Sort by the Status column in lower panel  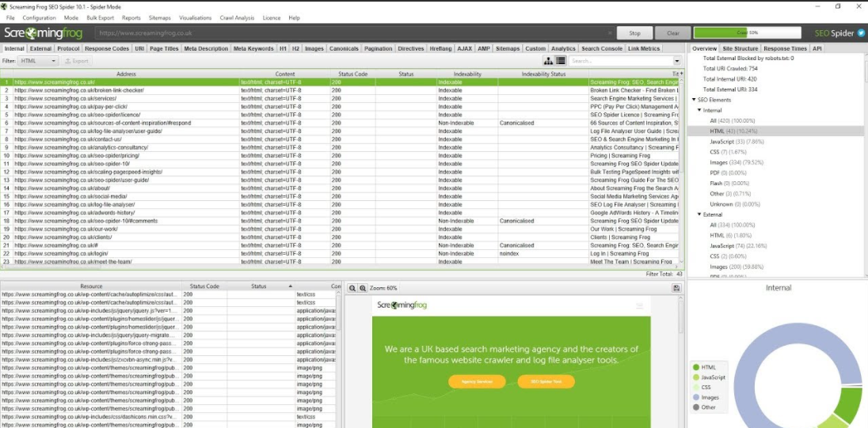[x=259, y=286]
